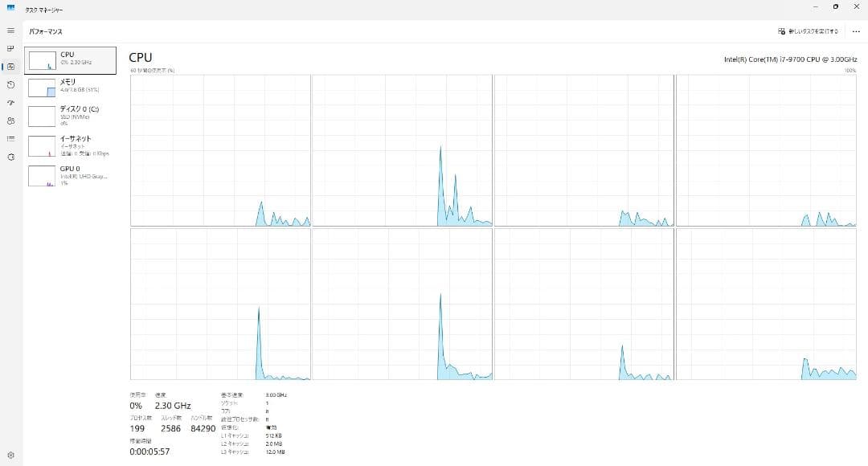Open the Users page icon
The image size is (868, 466).
pyautogui.click(x=10, y=121)
